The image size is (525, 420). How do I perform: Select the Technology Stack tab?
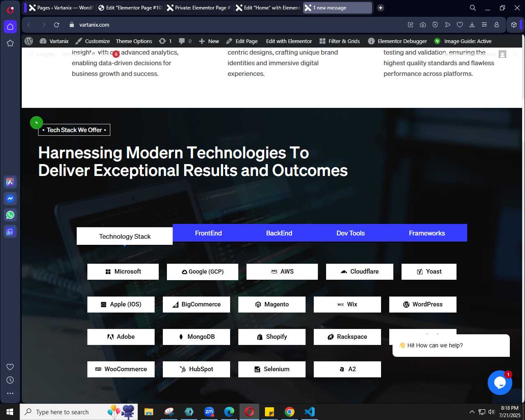(125, 236)
